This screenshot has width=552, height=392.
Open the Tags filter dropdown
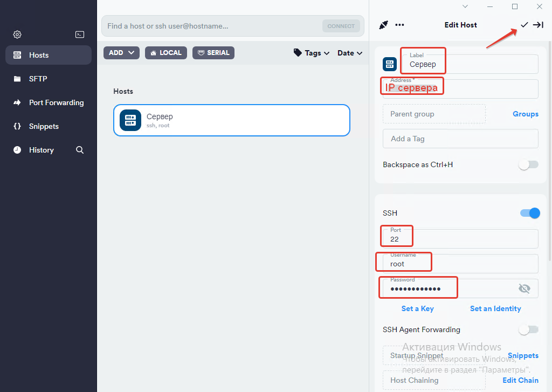312,53
